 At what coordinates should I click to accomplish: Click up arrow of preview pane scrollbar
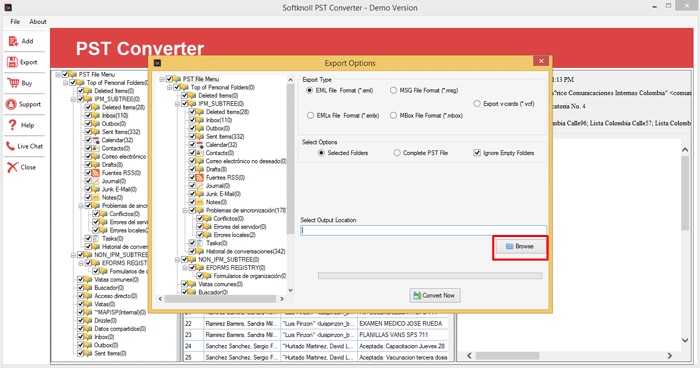point(685,150)
